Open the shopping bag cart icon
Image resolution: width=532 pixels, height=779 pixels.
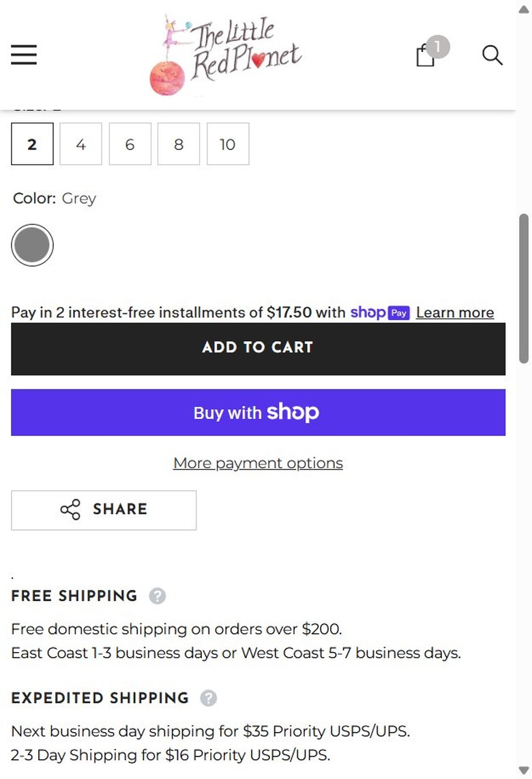pyautogui.click(x=425, y=55)
